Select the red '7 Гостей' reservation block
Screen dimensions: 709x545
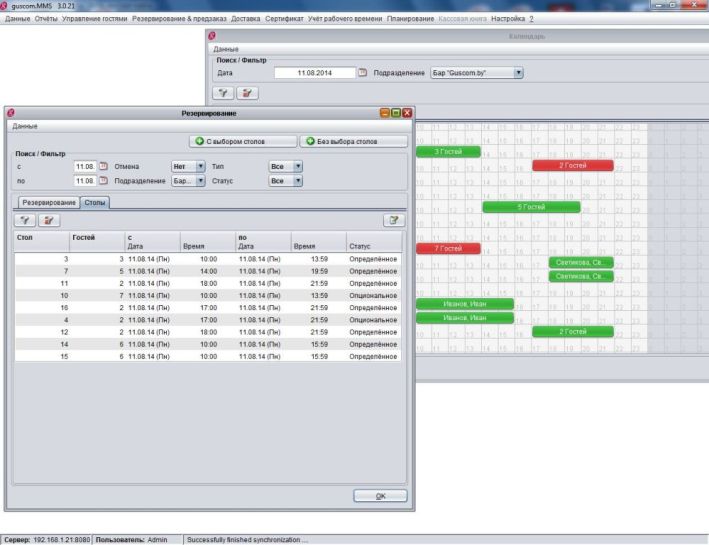pyautogui.click(x=447, y=248)
